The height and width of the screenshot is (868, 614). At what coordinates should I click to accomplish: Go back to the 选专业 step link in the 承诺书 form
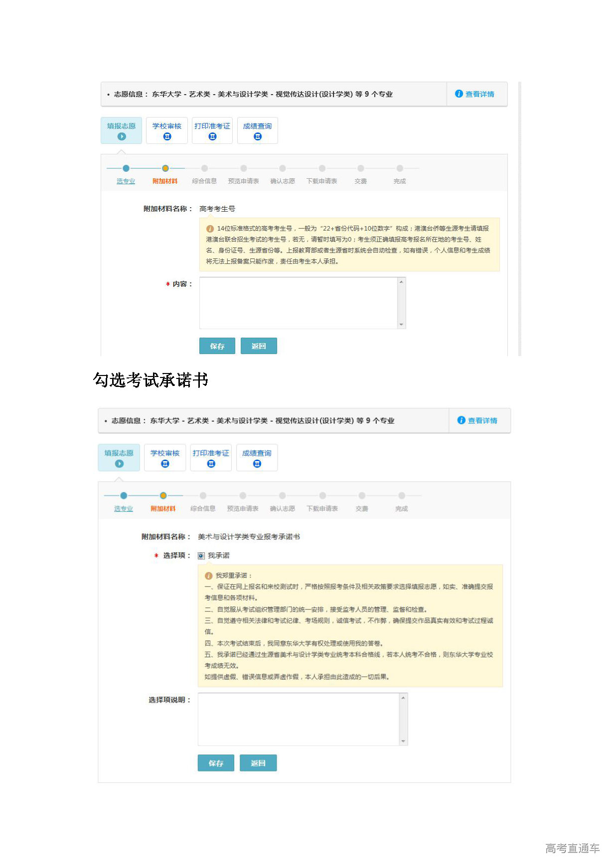123,508
